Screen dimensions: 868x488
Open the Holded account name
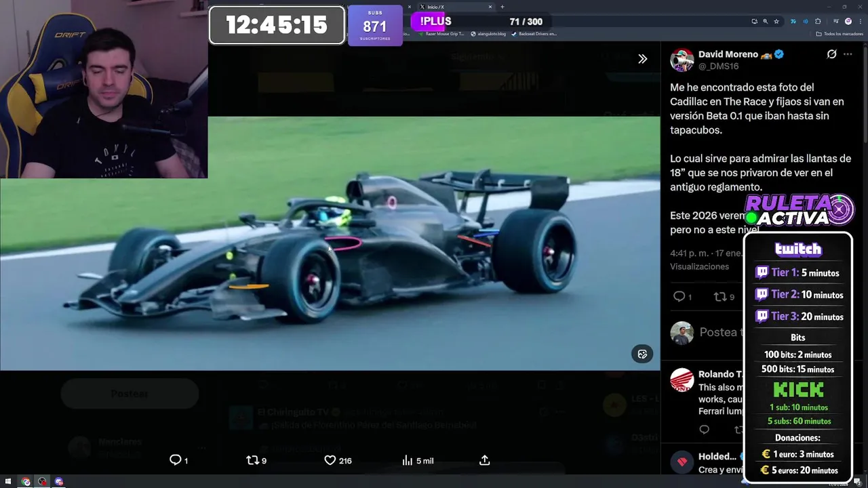pyautogui.click(x=717, y=456)
